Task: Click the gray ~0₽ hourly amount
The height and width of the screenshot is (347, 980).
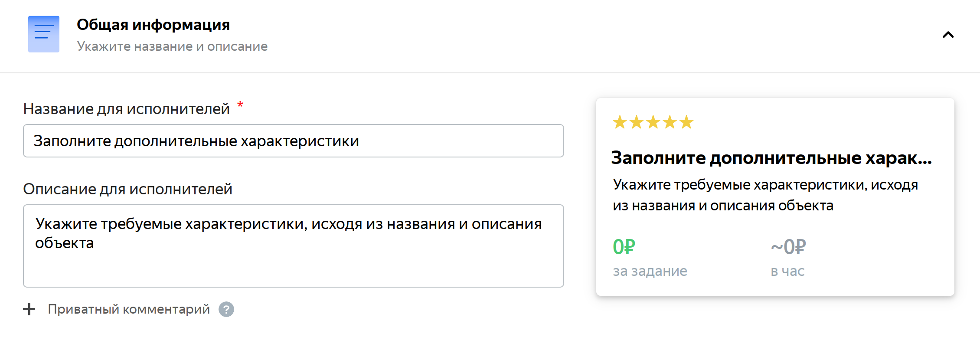Action: coord(788,247)
